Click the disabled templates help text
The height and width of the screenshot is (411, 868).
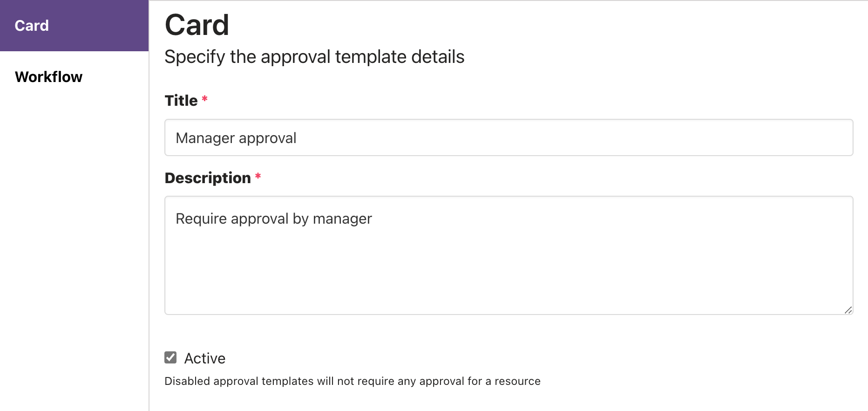click(x=352, y=381)
